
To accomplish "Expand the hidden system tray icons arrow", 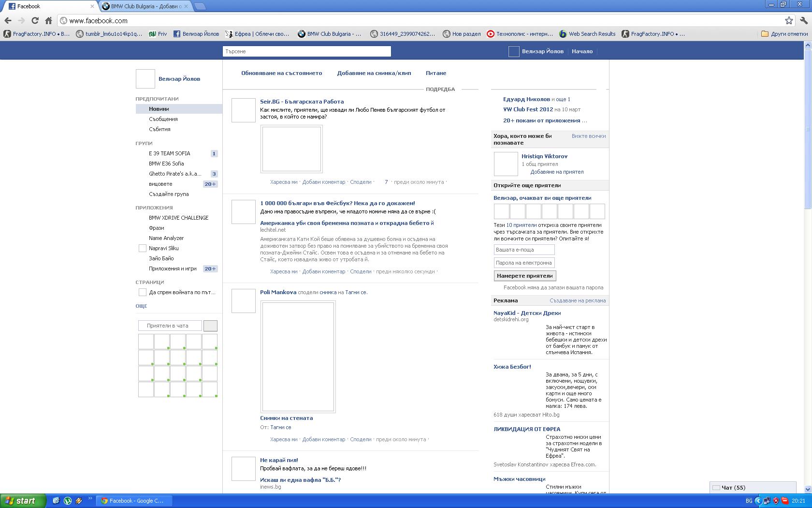I will [758, 501].
